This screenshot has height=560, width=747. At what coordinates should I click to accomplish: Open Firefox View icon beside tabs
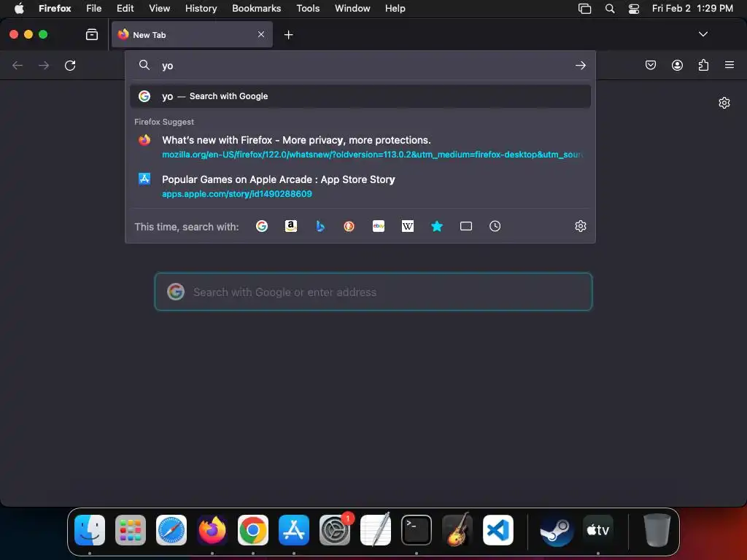92,34
